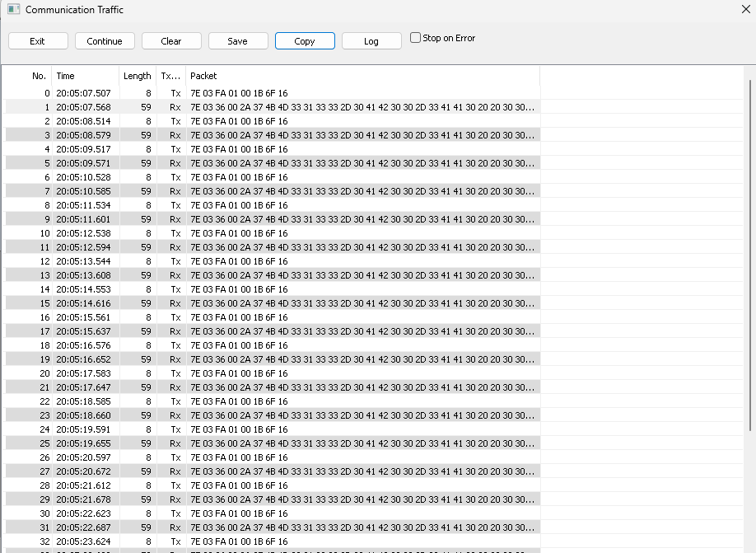Select time cell 20:05:17.583

click(83, 373)
